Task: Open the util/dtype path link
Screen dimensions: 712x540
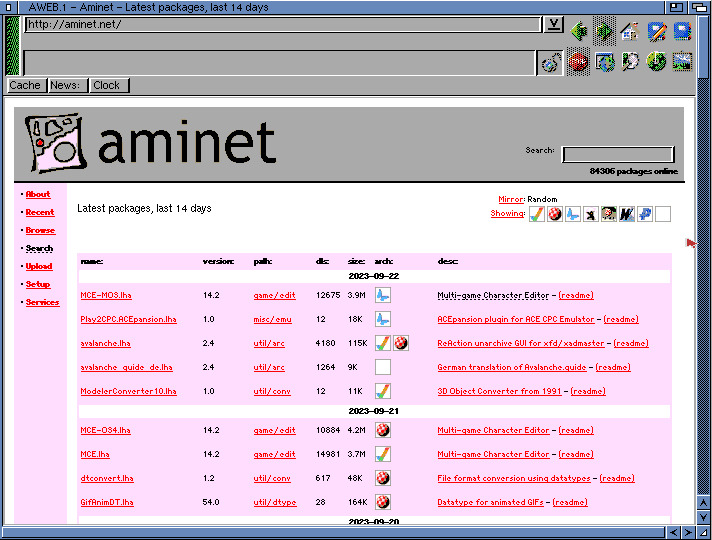Action: click(275, 502)
